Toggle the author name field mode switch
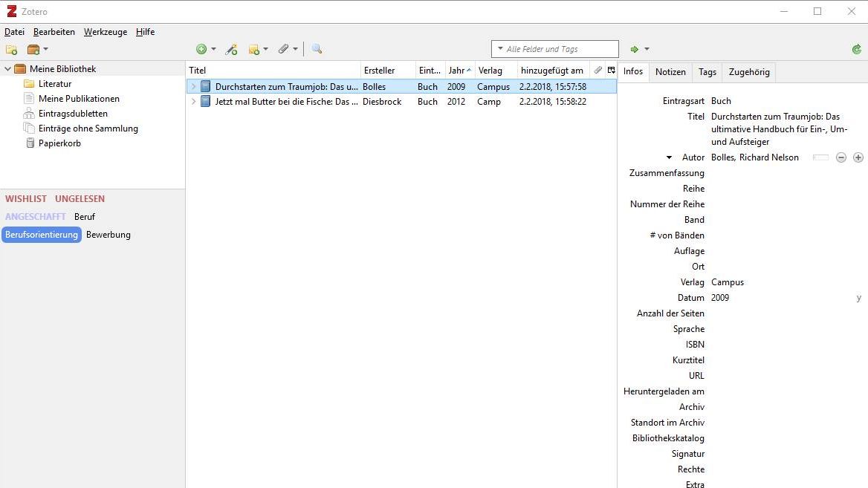The height and width of the screenshot is (488, 868). (820, 157)
